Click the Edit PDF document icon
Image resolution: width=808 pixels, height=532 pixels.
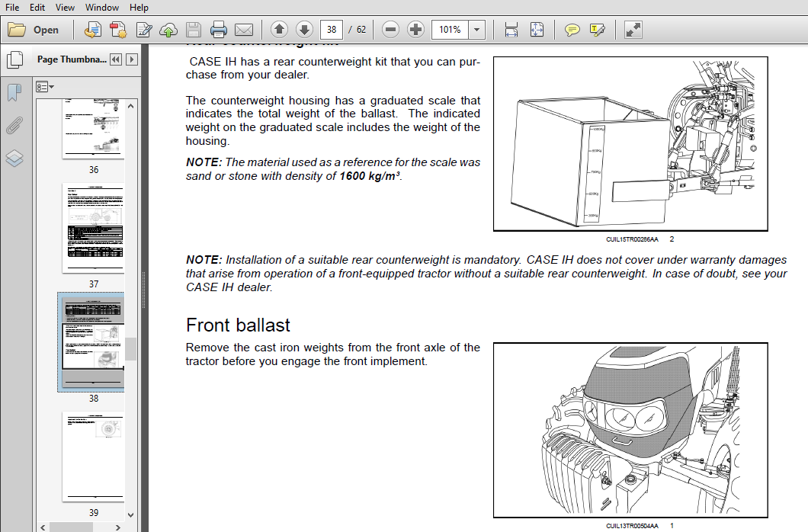coord(144,30)
